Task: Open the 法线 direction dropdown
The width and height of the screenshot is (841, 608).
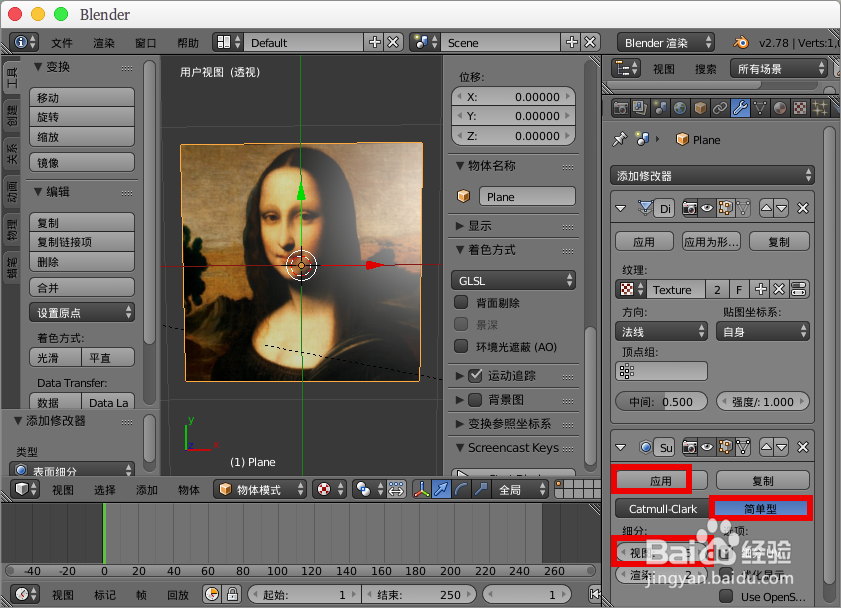Action: (x=661, y=331)
